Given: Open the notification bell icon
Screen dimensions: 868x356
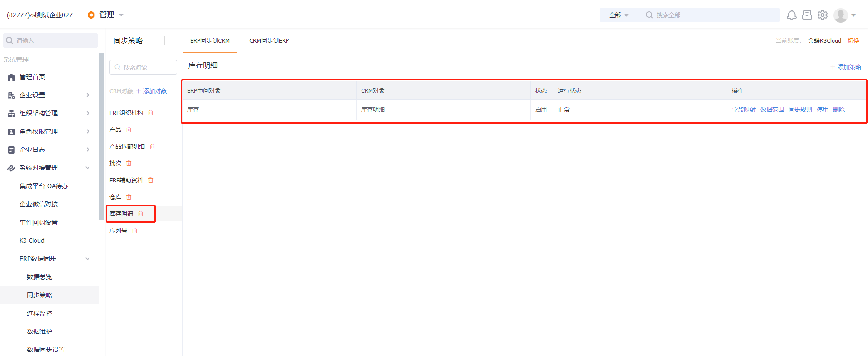Looking at the screenshot, I should (792, 15).
